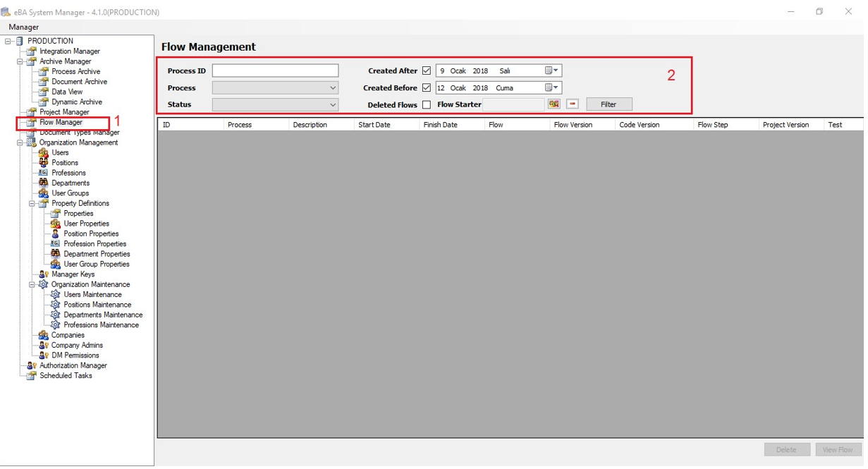Screen dimensions: 868x469
Task: Click the View Flow button
Action: tap(838, 450)
